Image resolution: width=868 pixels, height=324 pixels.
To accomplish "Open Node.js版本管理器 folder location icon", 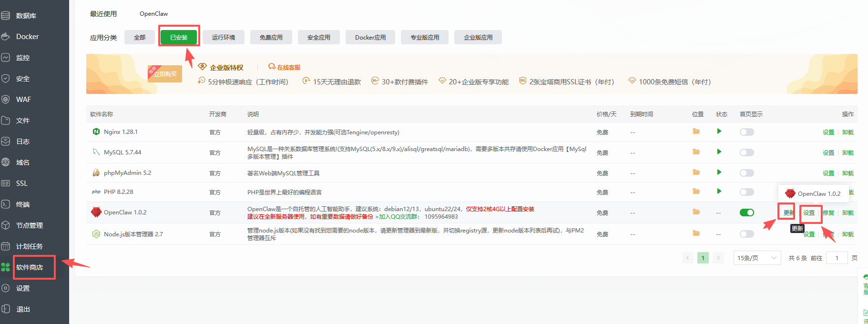I will pyautogui.click(x=696, y=233).
